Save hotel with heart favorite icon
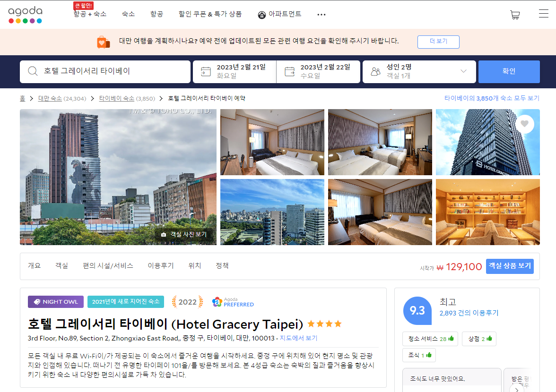 pyautogui.click(x=524, y=124)
